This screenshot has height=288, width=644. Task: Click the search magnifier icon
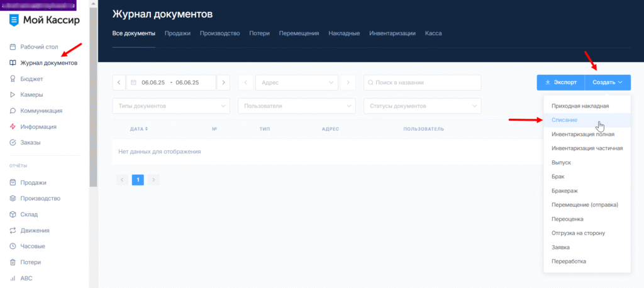coord(371,82)
